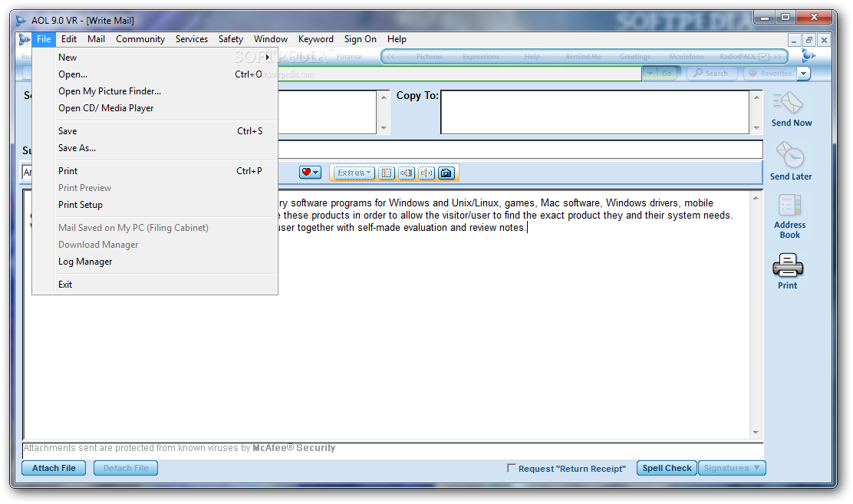853x504 pixels.
Task: Open the Sign On menu
Action: click(360, 39)
